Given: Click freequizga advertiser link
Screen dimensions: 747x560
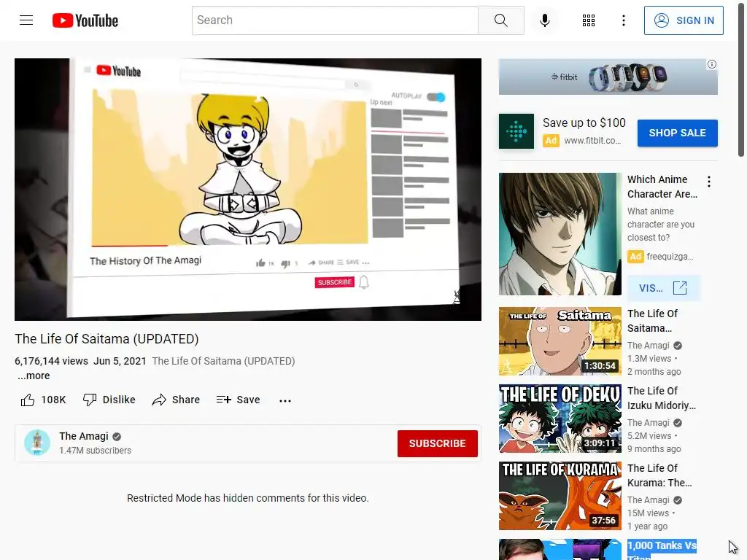Looking at the screenshot, I should 670,256.
